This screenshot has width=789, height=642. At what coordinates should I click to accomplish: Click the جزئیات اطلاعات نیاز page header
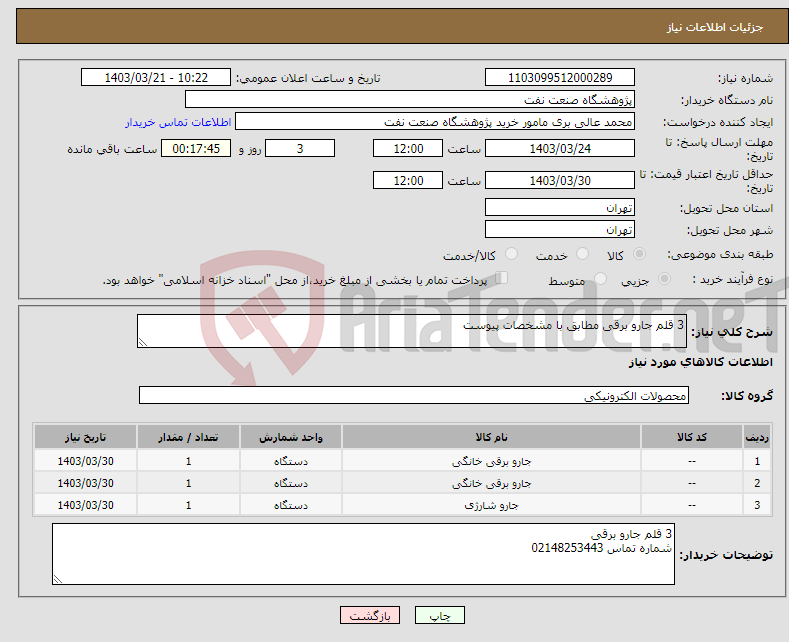(715, 27)
